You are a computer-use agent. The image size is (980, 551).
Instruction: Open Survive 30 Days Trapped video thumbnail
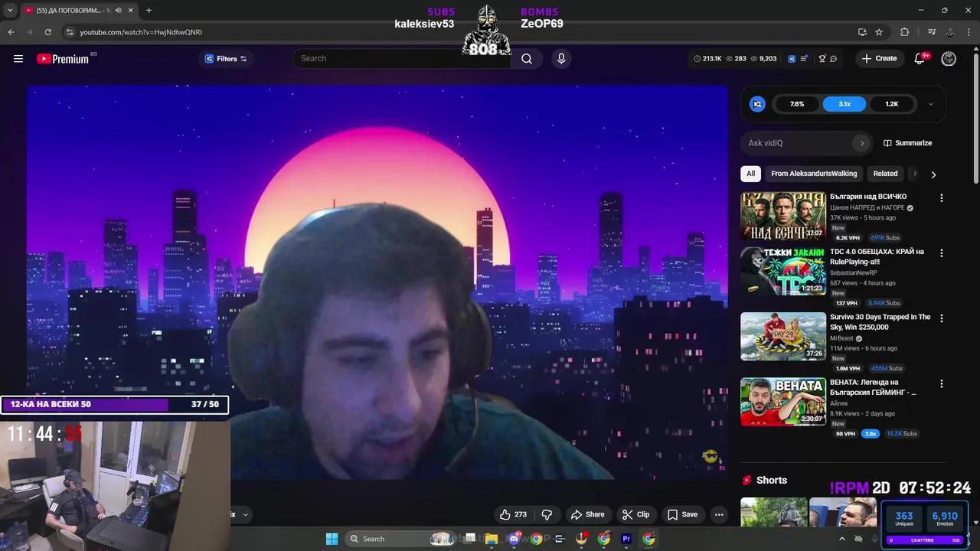point(783,336)
